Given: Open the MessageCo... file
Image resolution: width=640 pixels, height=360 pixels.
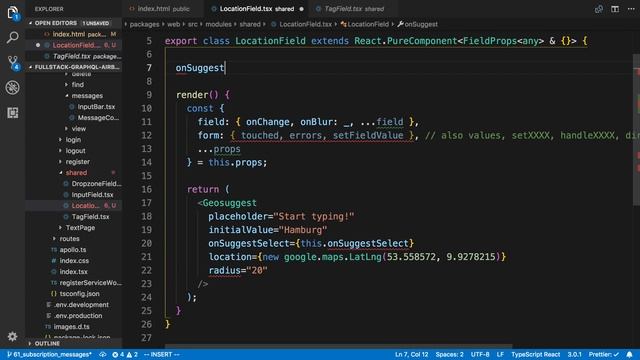Looking at the screenshot, I should [98, 118].
